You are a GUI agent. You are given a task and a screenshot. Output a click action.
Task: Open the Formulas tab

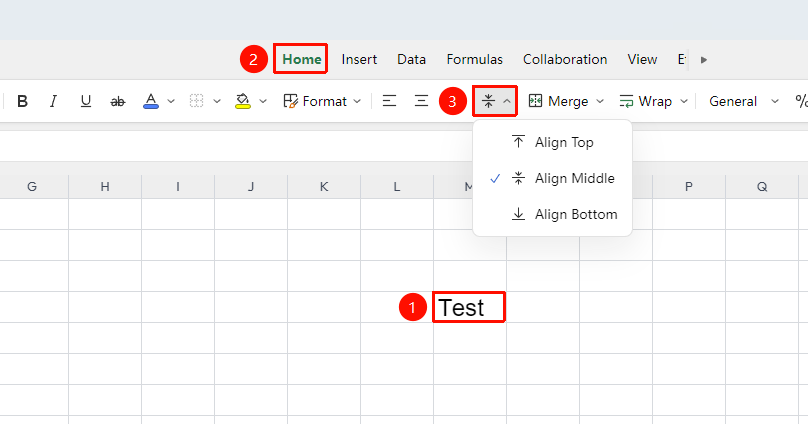[x=475, y=59]
